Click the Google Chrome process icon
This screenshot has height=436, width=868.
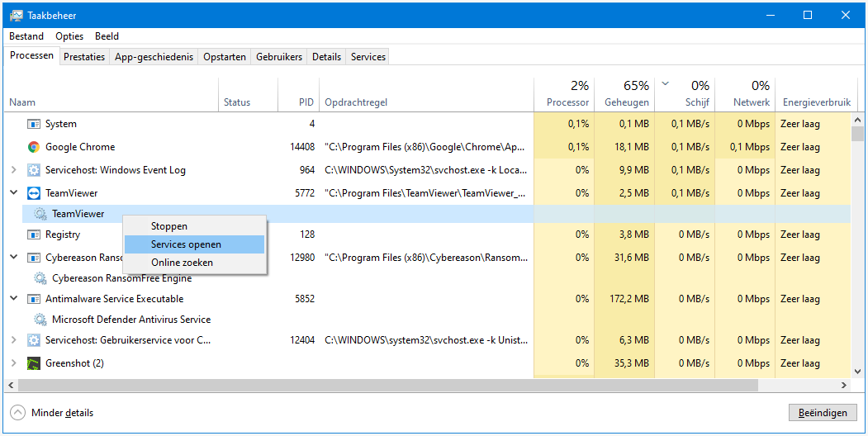[x=34, y=147]
